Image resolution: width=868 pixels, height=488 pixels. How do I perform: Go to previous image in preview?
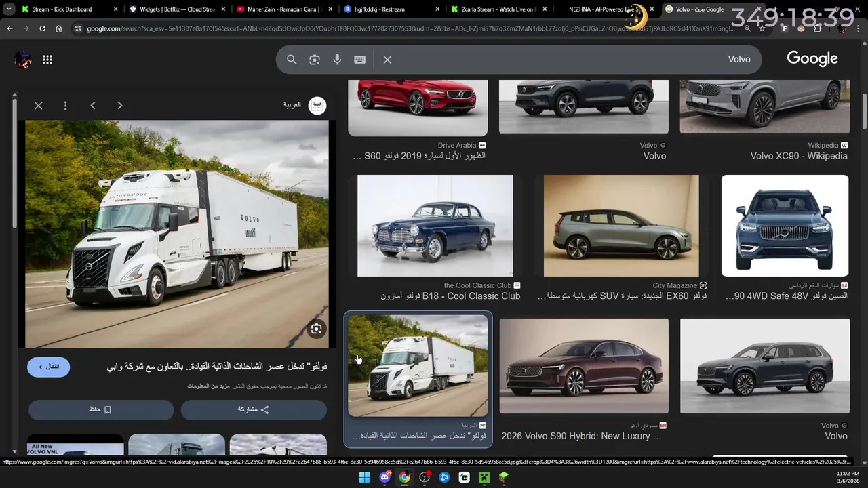click(93, 106)
